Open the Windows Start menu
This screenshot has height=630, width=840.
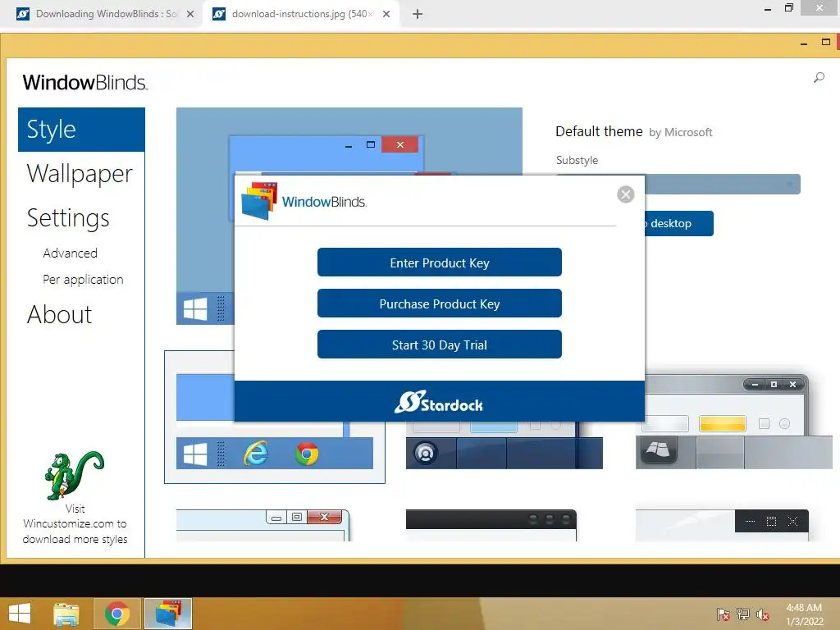[20, 614]
